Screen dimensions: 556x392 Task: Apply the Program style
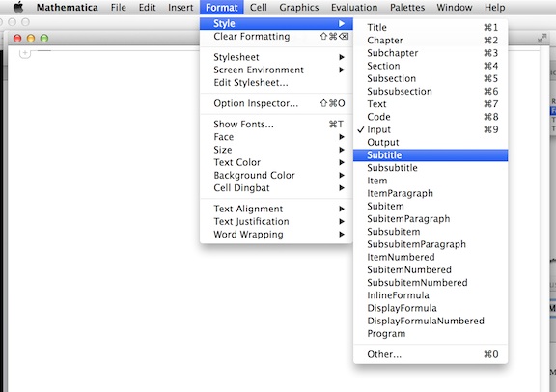(431, 334)
